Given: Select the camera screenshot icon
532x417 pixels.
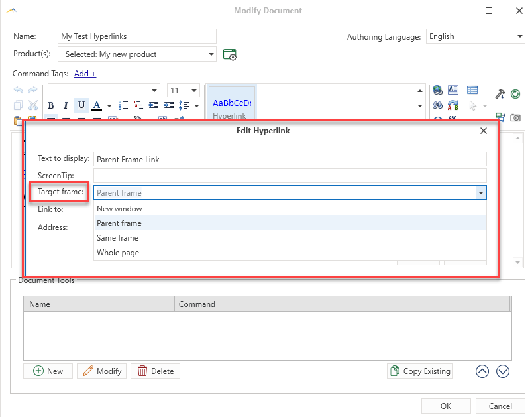Looking at the screenshot, I should 515,117.
